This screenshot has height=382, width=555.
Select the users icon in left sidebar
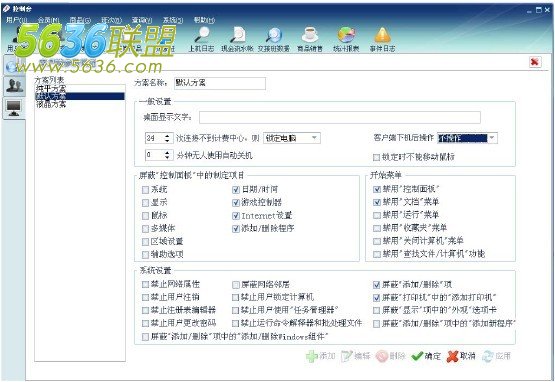click(14, 86)
